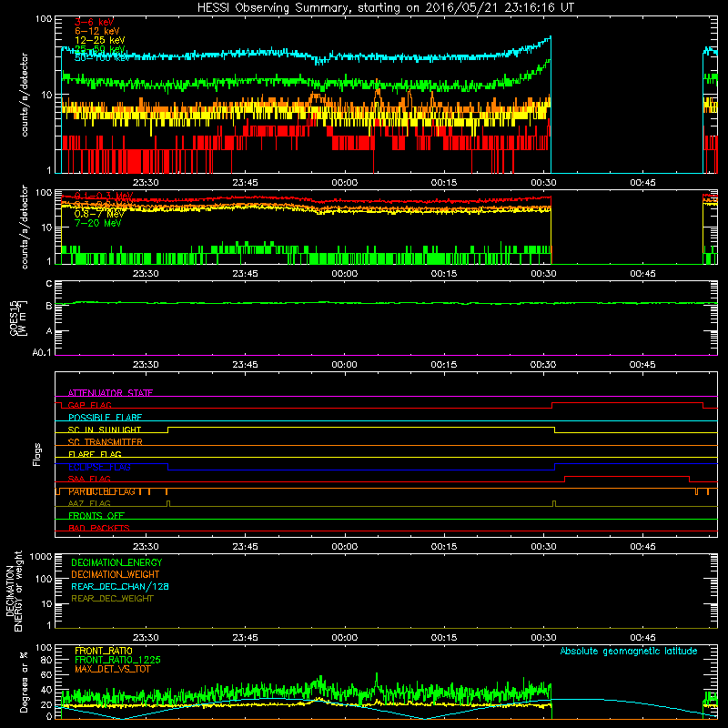The width and height of the screenshot is (728, 728).
Task: Click the 00:00 time label under keV panel
Action: (345, 183)
